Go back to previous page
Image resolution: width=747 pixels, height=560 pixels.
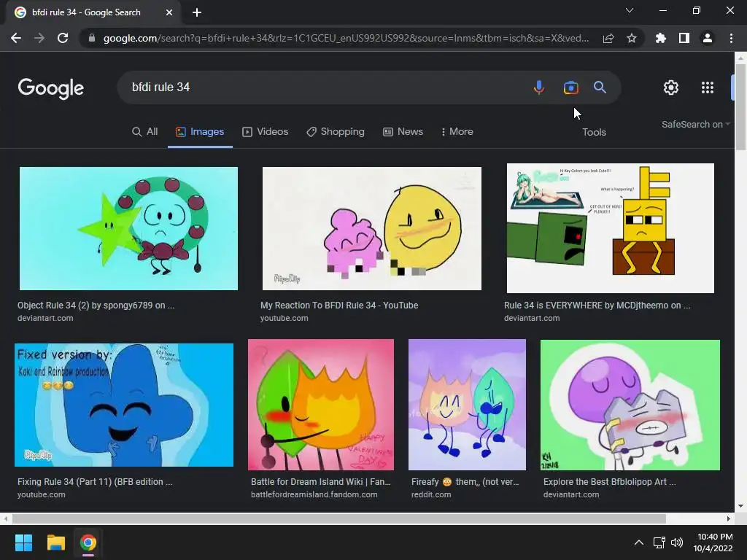(16, 38)
